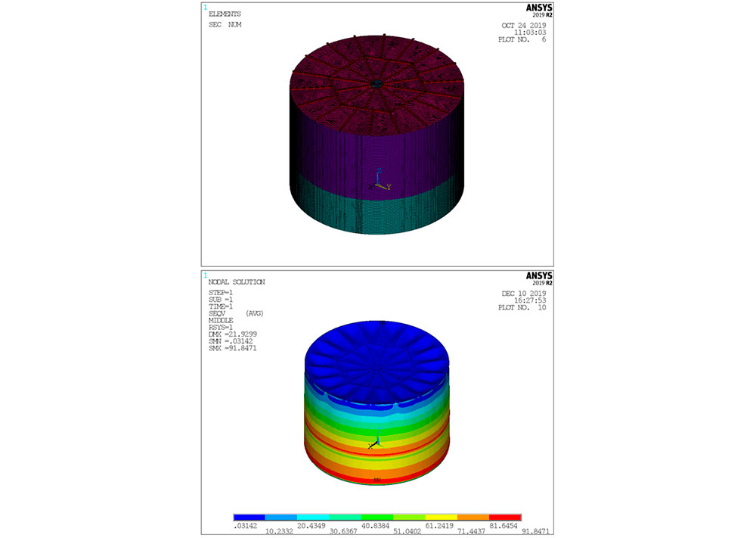
Task: Select the MN minimum marker on the contour roof
Action: (x=382, y=323)
